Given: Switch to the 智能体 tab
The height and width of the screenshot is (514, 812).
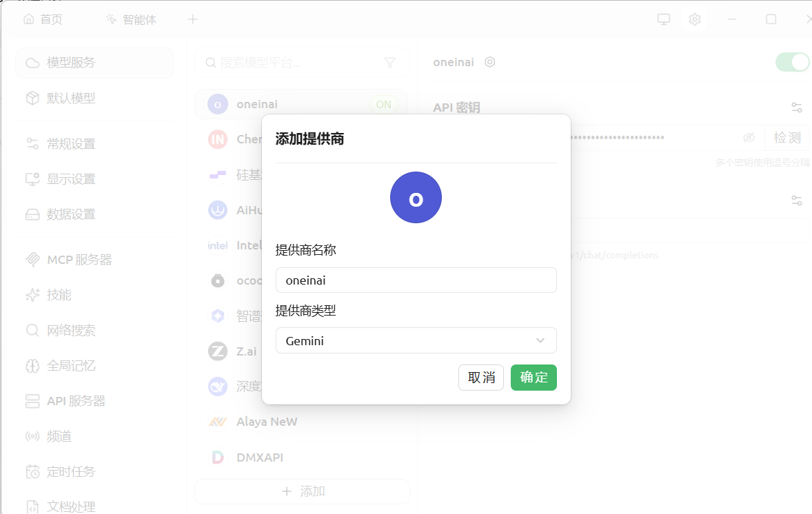Looking at the screenshot, I should [131, 20].
